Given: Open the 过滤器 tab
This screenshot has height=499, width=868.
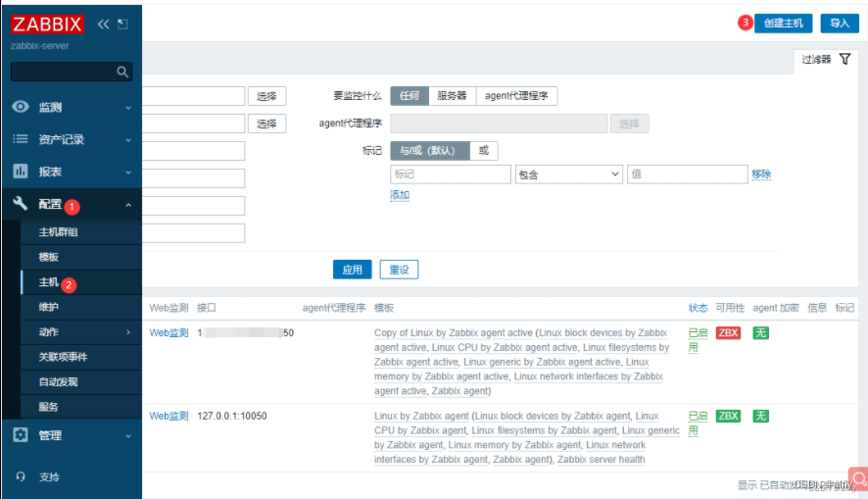Looking at the screenshot, I should (826, 59).
